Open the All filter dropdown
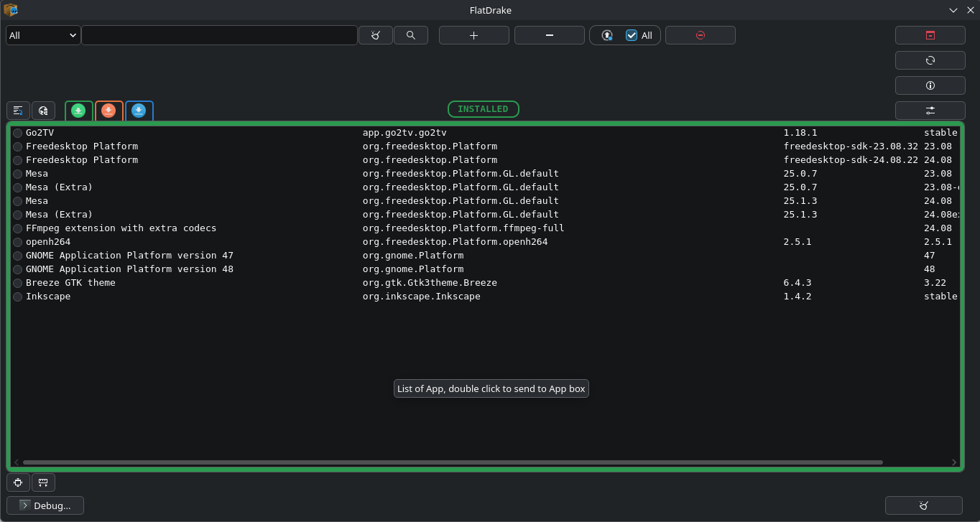 [43, 35]
